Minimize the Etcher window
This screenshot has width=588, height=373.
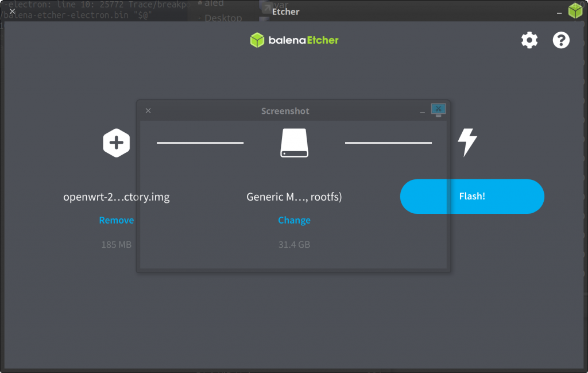tap(559, 13)
